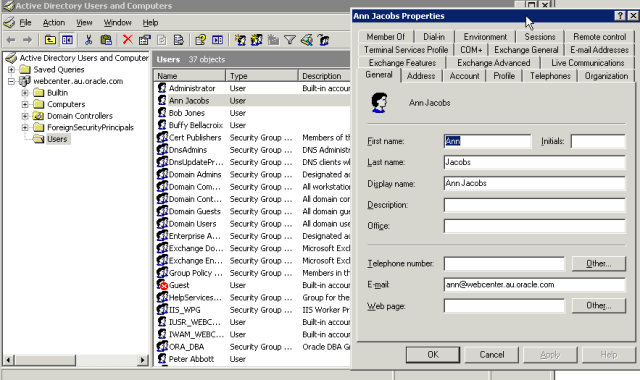Collapse the webcenter.au.oracle.com domain node
Viewport: 640px width, 380px height.
coord(11,81)
